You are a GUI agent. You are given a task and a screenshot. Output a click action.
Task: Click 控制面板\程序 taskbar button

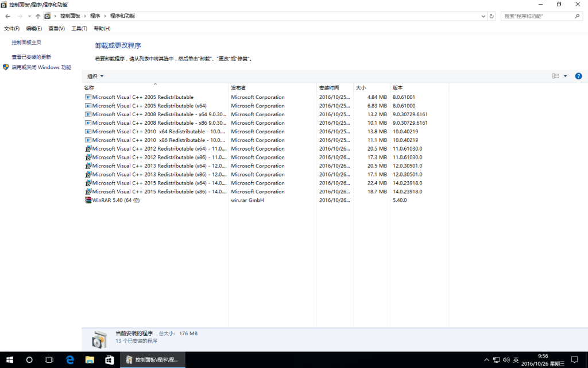coord(153,360)
